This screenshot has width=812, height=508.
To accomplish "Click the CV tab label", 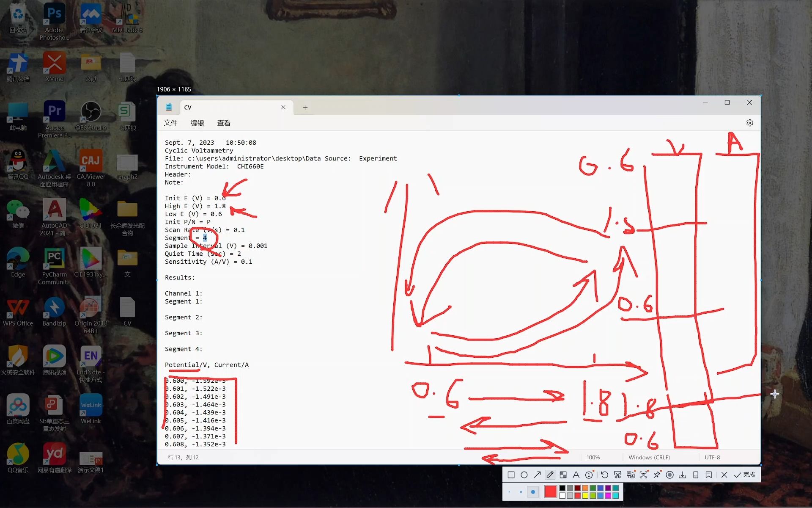I will 188,107.
